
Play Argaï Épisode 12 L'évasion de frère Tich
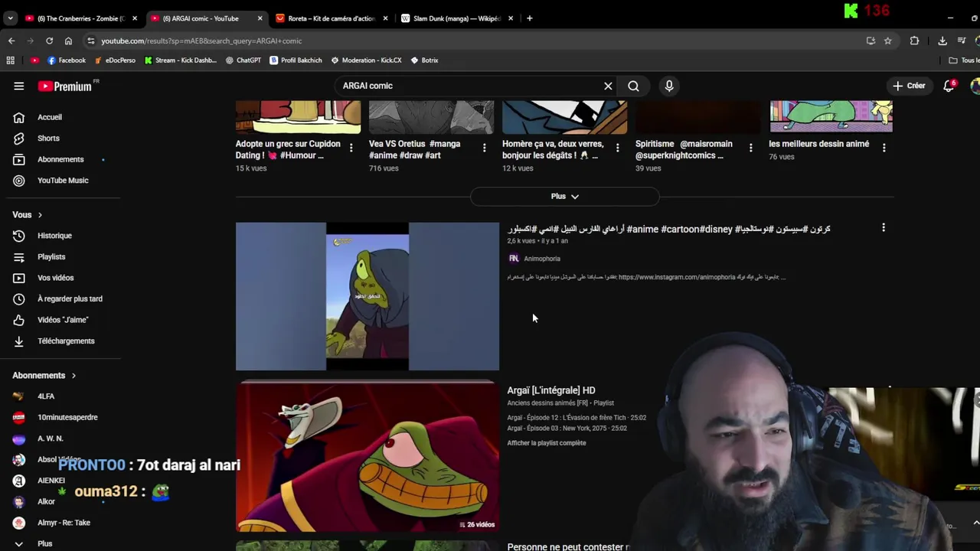tap(577, 418)
